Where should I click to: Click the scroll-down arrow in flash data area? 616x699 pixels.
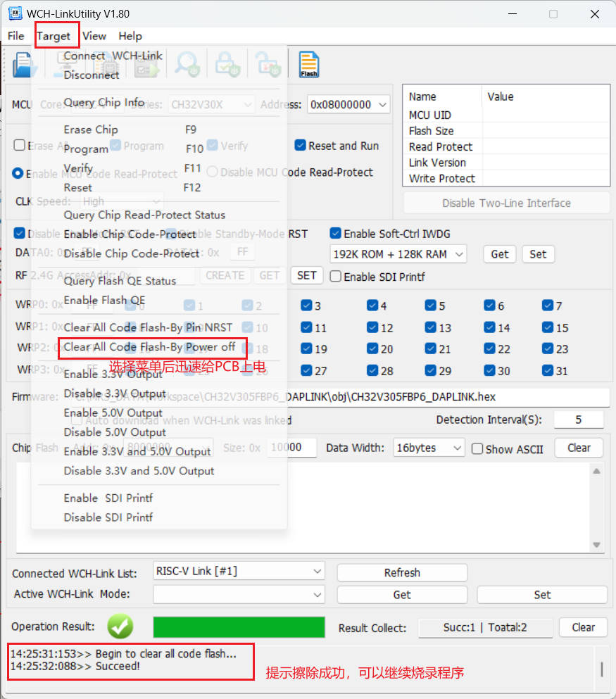[x=596, y=545]
